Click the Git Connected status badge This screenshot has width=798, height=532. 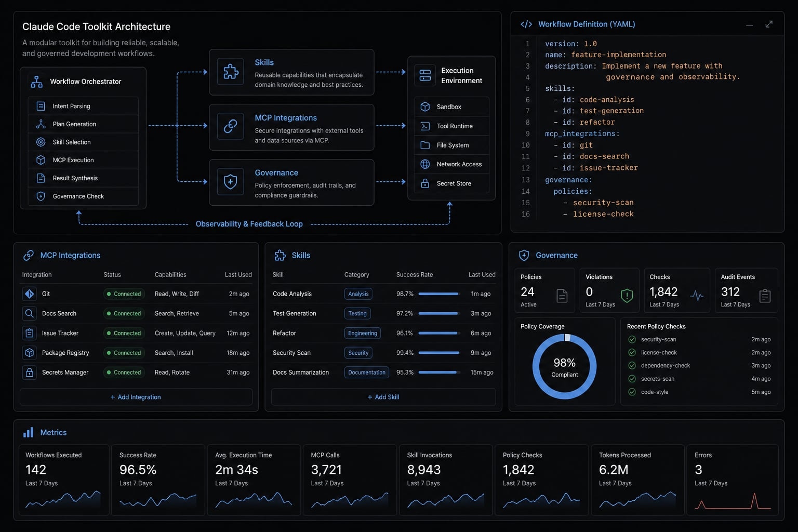(x=124, y=294)
